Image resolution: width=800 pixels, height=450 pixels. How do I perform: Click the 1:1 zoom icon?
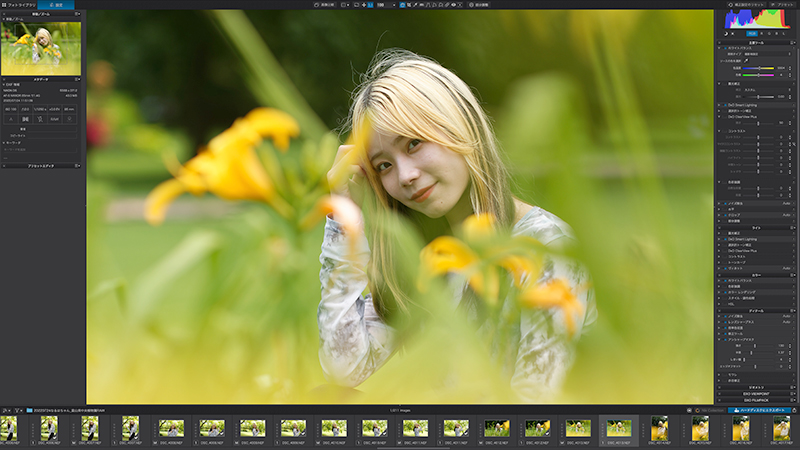point(370,5)
